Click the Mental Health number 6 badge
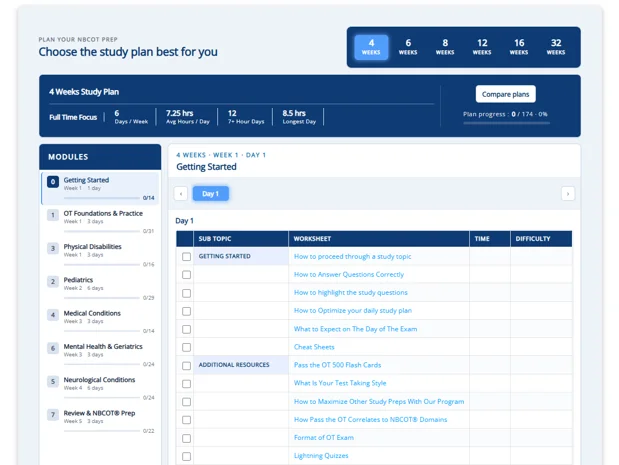The width and height of the screenshot is (619, 465). click(53, 348)
